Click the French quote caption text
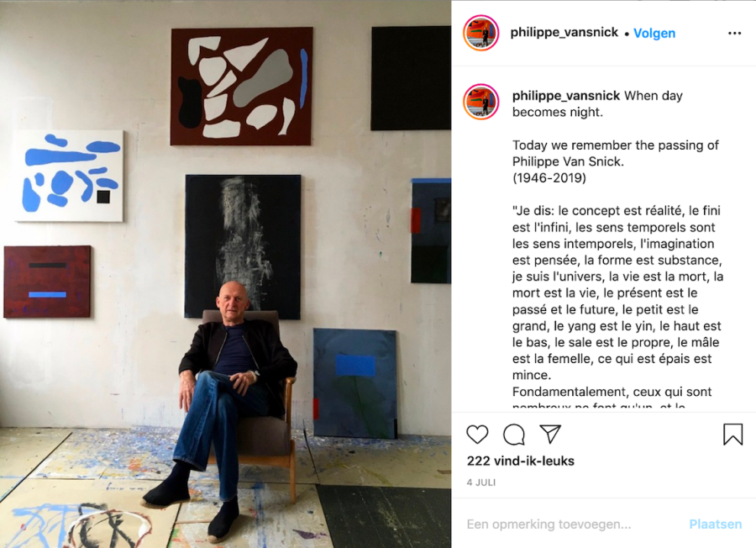The width and height of the screenshot is (756, 548). click(x=617, y=292)
